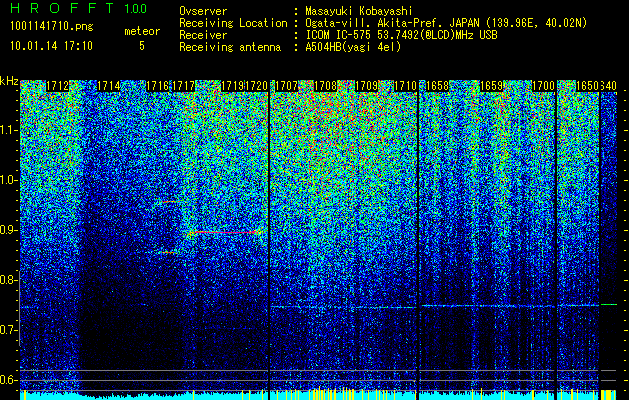Click the short orange echo near 0.95 kHz
Image resolution: width=629 pixels, height=400 pixels.
[171, 201]
